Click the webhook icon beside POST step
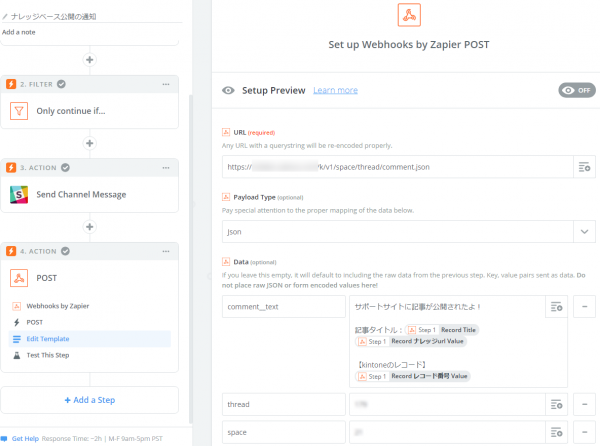 coord(19,278)
